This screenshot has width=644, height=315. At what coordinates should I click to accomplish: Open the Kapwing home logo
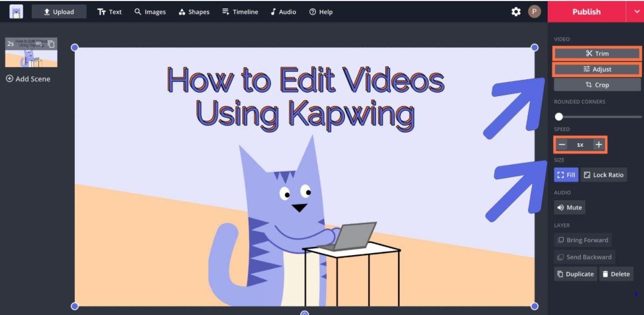tap(16, 11)
